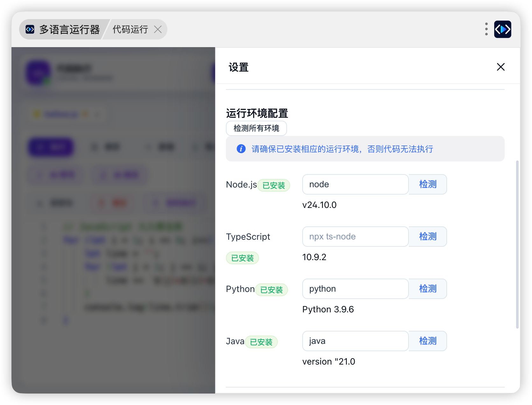Open the three-dot more options menu

coord(486,29)
